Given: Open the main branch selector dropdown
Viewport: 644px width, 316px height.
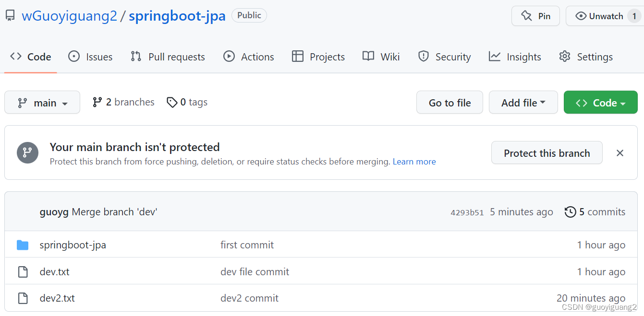Looking at the screenshot, I should [x=42, y=103].
